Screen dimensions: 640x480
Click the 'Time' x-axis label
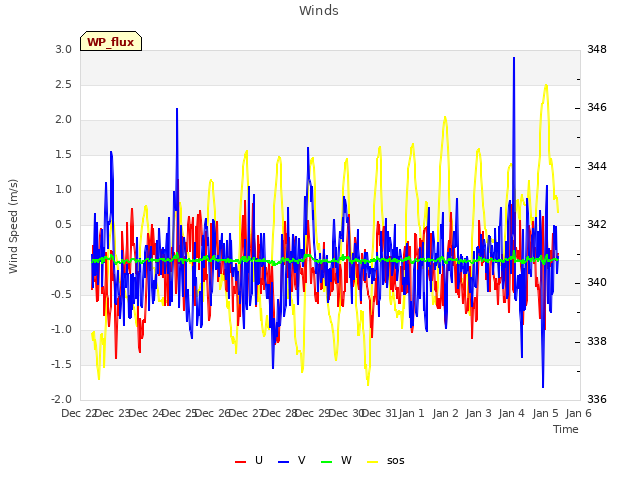tap(566, 429)
